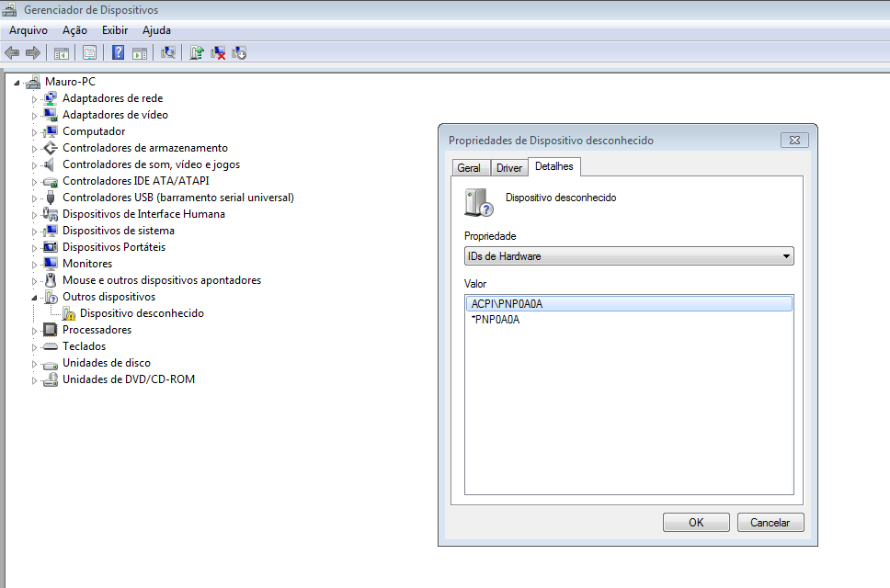Scan for hardware changes icon
This screenshot has height=588, width=890.
point(168,52)
